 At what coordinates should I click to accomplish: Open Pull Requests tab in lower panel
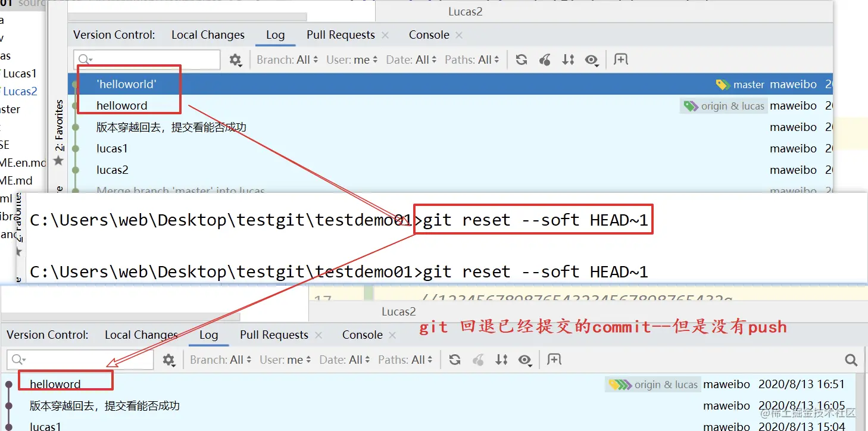[274, 335]
